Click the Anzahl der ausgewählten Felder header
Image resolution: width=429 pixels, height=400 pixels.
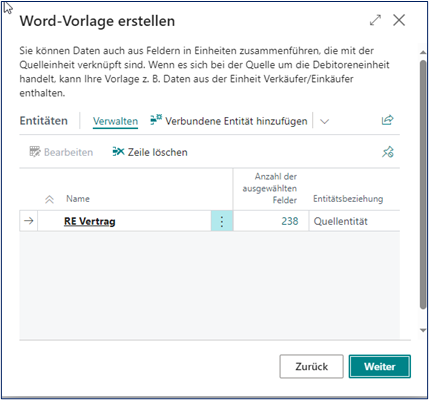(x=269, y=188)
